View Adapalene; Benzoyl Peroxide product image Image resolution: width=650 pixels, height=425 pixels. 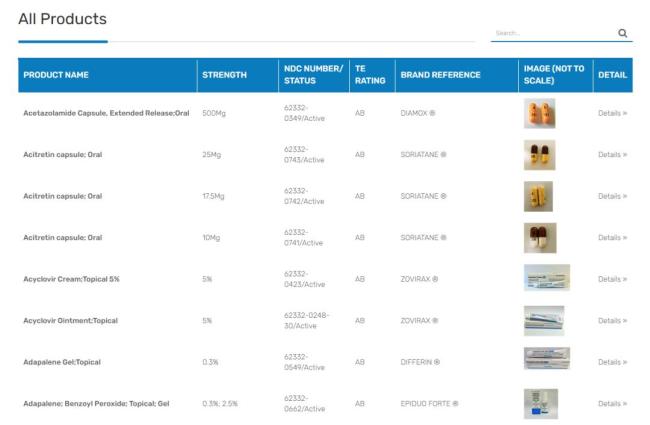[541, 404]
